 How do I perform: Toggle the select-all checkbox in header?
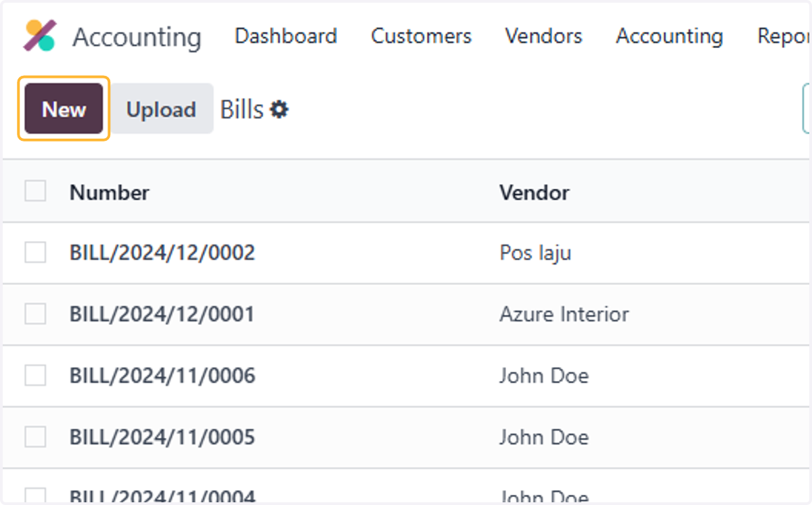35,192
